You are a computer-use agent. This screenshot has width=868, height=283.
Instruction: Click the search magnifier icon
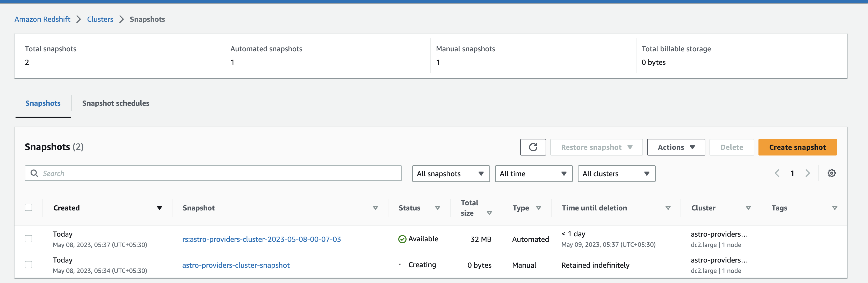(34, 173)
